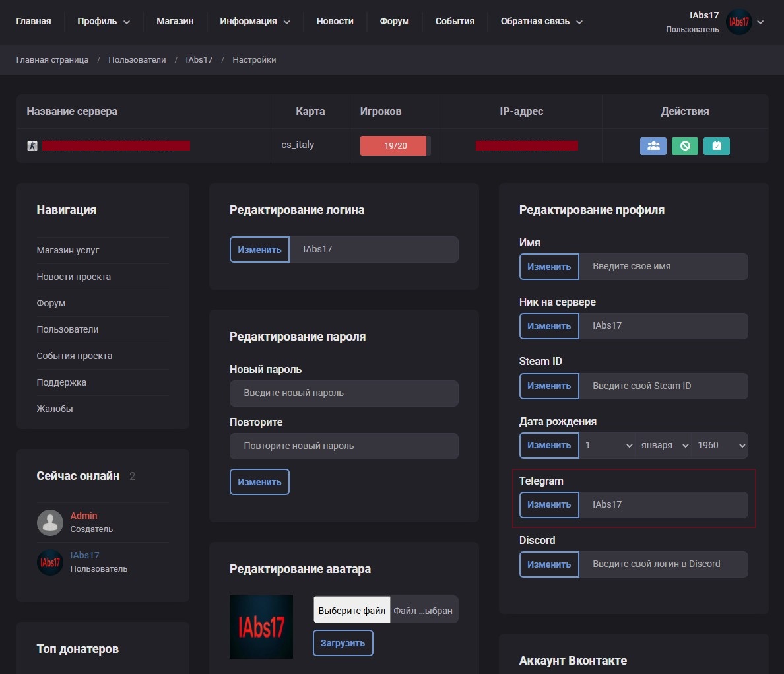Click the 19/20 players progress bar
784x674 pixels.
pos(395,145)
